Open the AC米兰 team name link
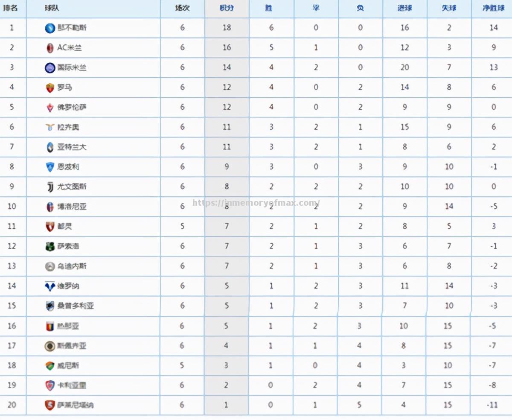The height and width of the screenshot is (420, 512). click(70, 48)
